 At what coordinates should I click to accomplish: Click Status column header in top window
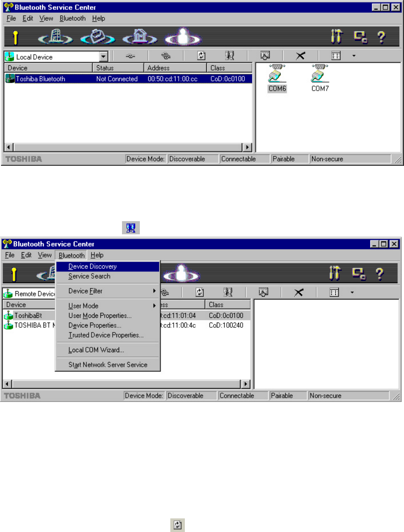click(x=118, y=68)
